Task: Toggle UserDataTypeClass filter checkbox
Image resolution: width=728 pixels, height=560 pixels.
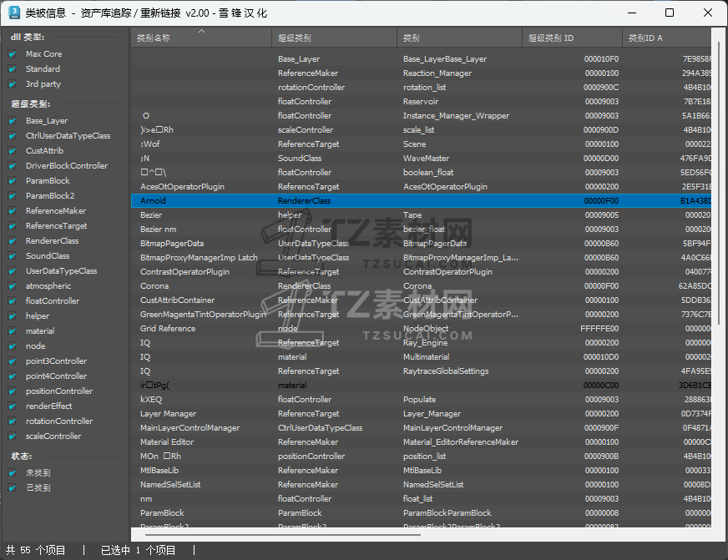Action: 13,271
